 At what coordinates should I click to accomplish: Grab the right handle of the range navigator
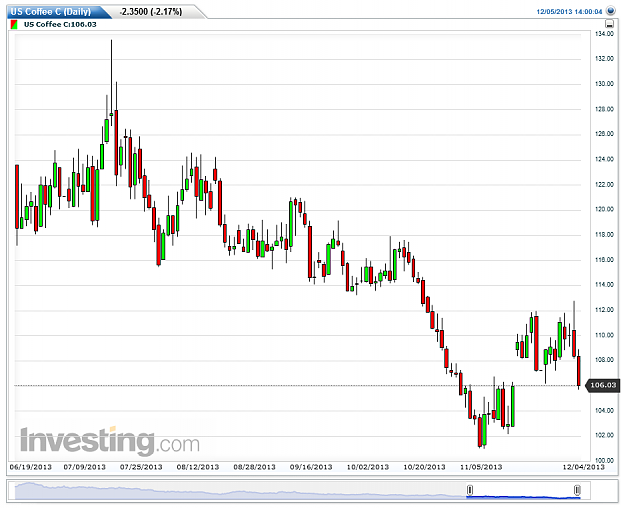(577, 490)
